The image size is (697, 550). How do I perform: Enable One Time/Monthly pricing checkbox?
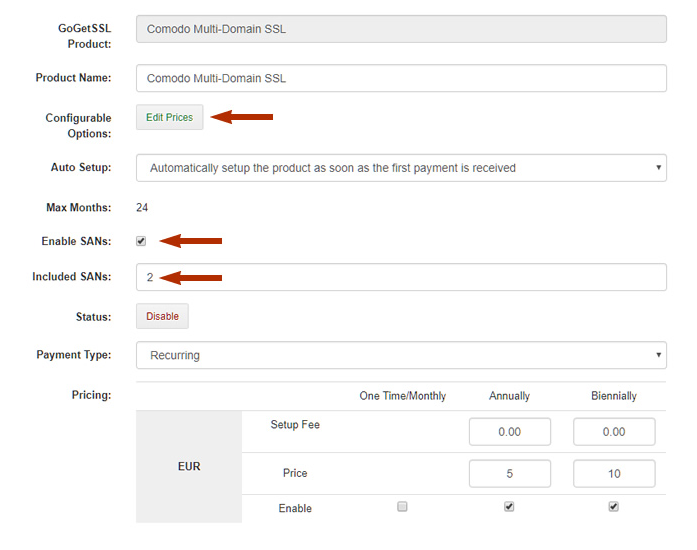tap(402, 506)
